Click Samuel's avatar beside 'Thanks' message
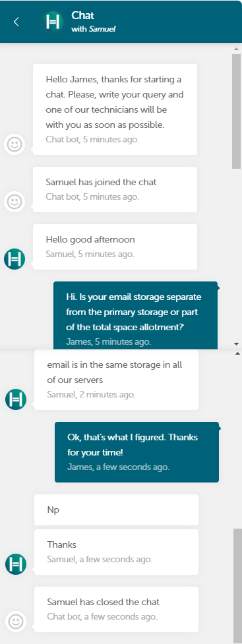The width and height of the screenshot is (242, 644). pos(16,564)
